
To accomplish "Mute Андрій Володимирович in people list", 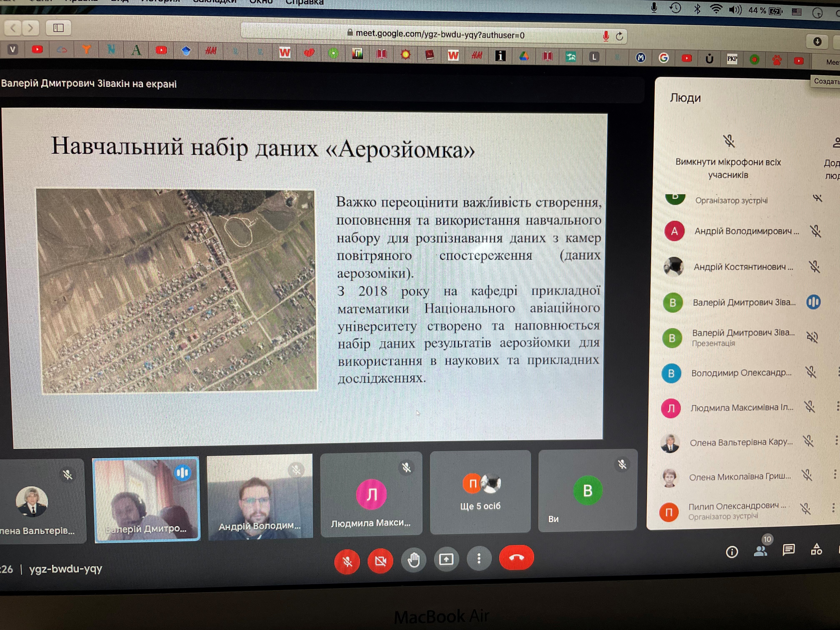I will pos(815,231).
